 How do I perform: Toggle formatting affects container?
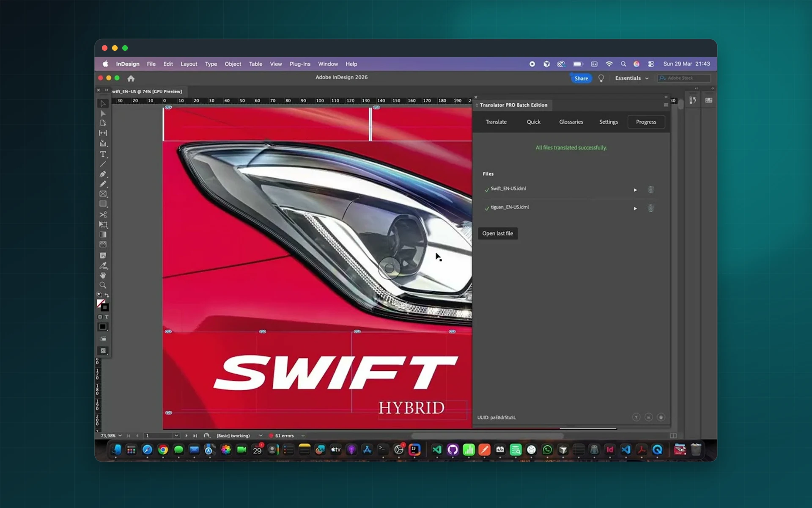click(100, 317)
